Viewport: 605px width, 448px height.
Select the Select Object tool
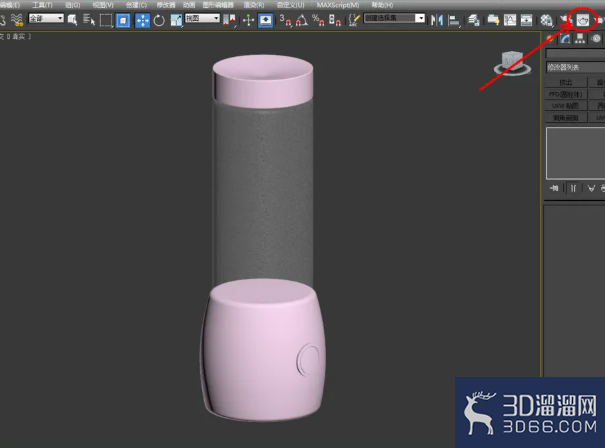[72, 20]
